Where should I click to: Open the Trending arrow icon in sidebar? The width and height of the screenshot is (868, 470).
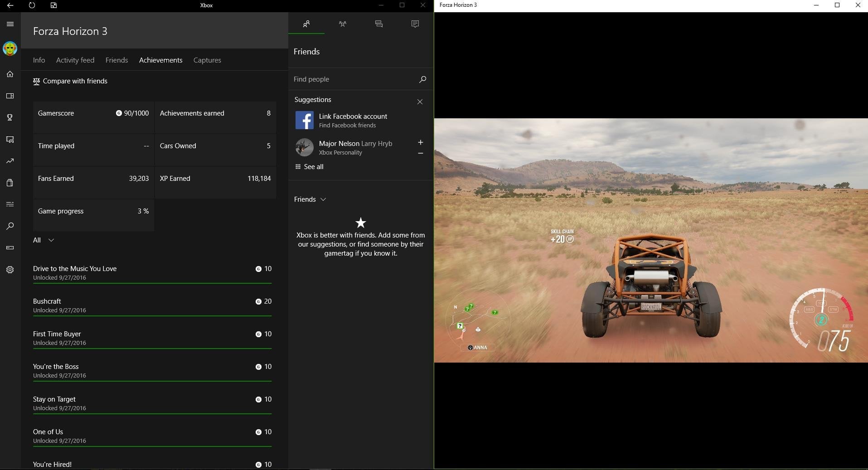coord(10,161)
